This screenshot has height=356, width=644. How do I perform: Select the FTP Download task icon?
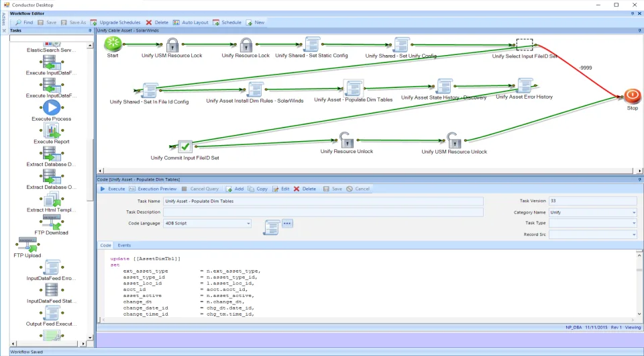(x=52, y=222)
